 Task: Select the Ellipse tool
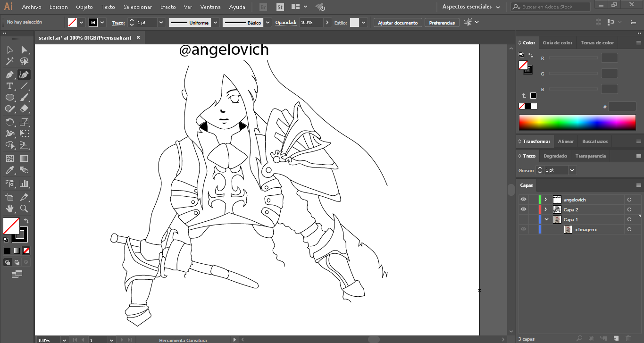[x=9, y=97]
